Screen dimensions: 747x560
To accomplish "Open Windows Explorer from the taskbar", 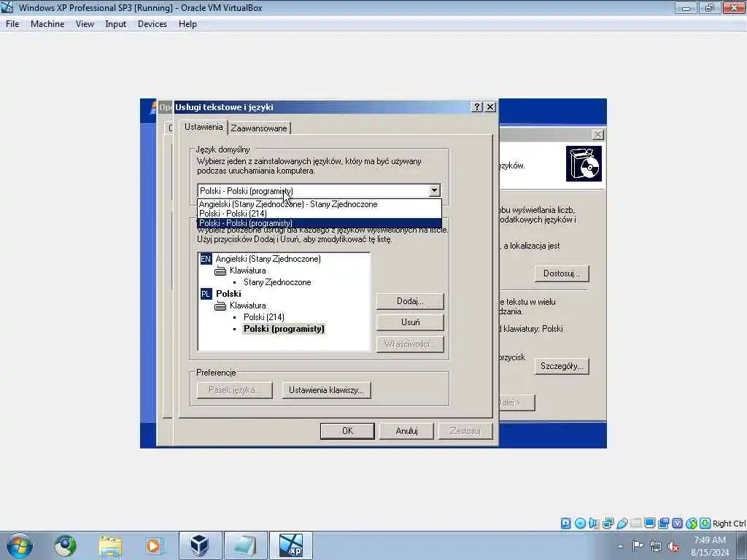I will pos(111,545).
